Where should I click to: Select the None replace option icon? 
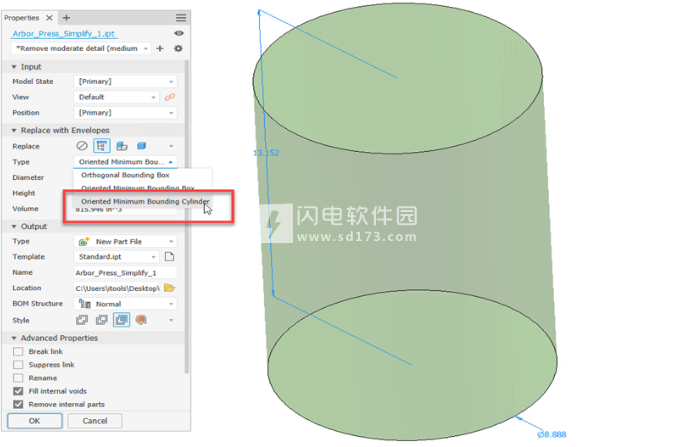(x=82, y=146)
